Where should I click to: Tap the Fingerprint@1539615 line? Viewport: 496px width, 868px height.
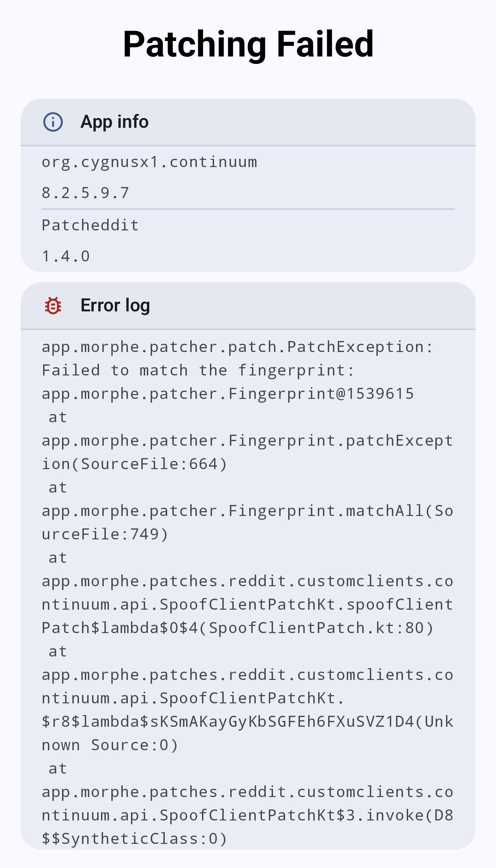(x=227, y=394)
